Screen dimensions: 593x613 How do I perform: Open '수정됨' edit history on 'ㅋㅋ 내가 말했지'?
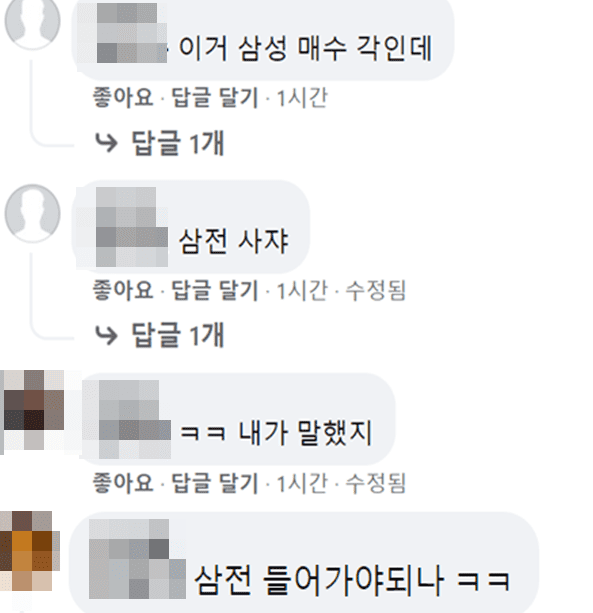coord(376,483)
